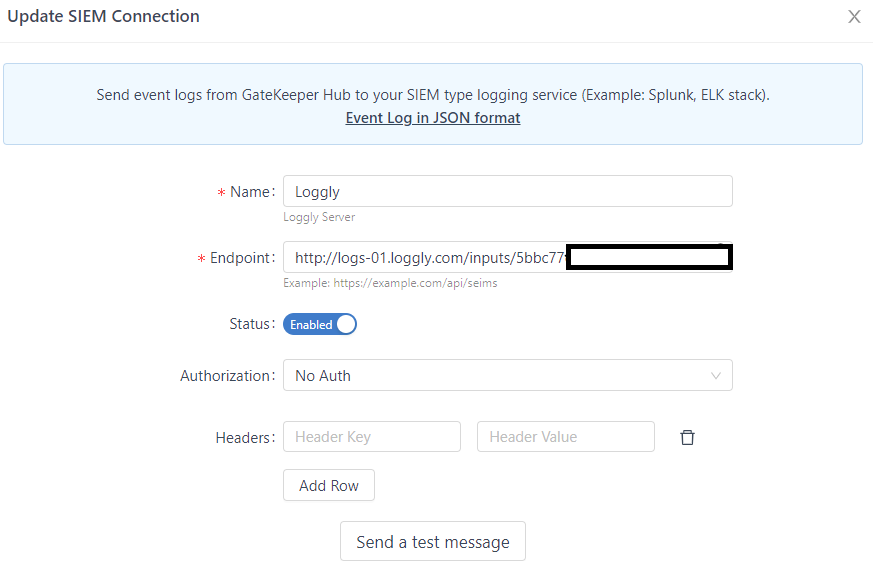Click the X icon to close the dialog
873x579 pixels.
(854, 16)
